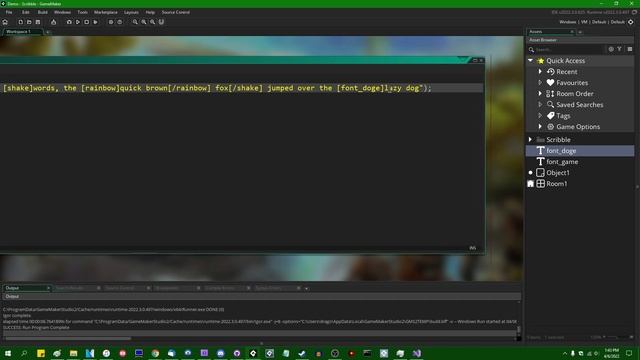Open Sticky Notes from the taskbar
Image resolution: width=640 pixels, height=360 pixels.
point(41,353)
